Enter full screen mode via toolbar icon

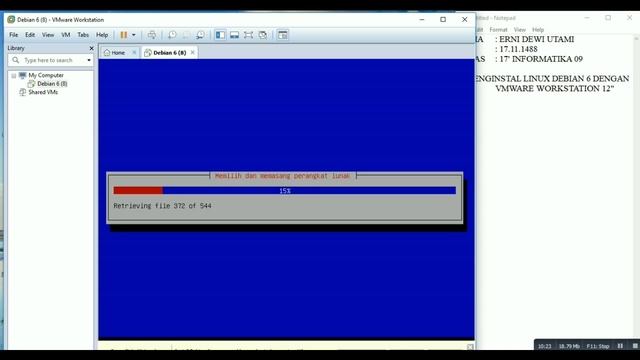tap(248, 35)
